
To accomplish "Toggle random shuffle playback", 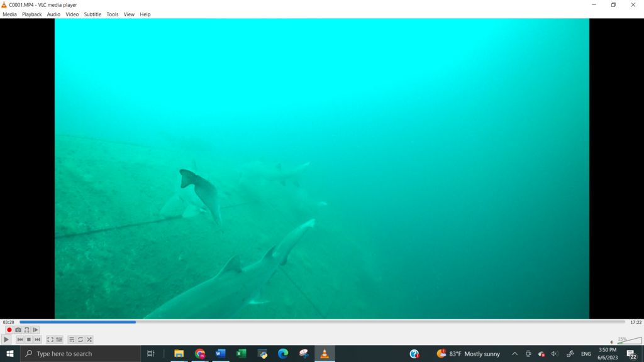I will (x=89, y=339).
